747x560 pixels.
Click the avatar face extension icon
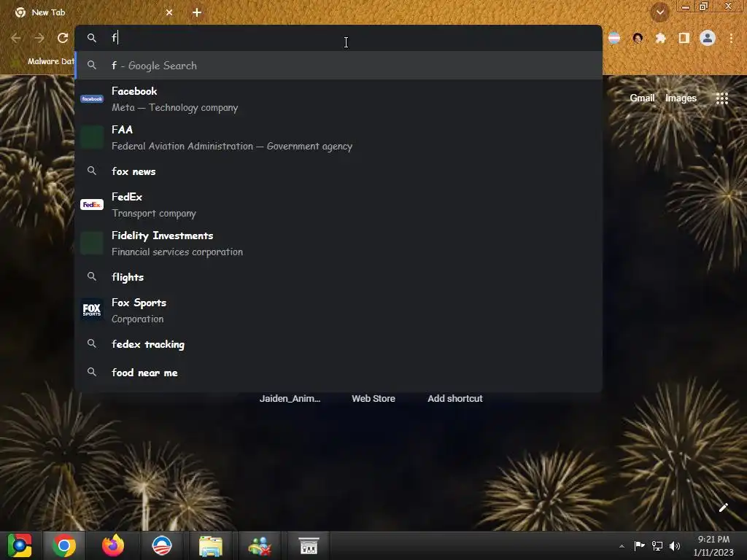coord(638,38)
